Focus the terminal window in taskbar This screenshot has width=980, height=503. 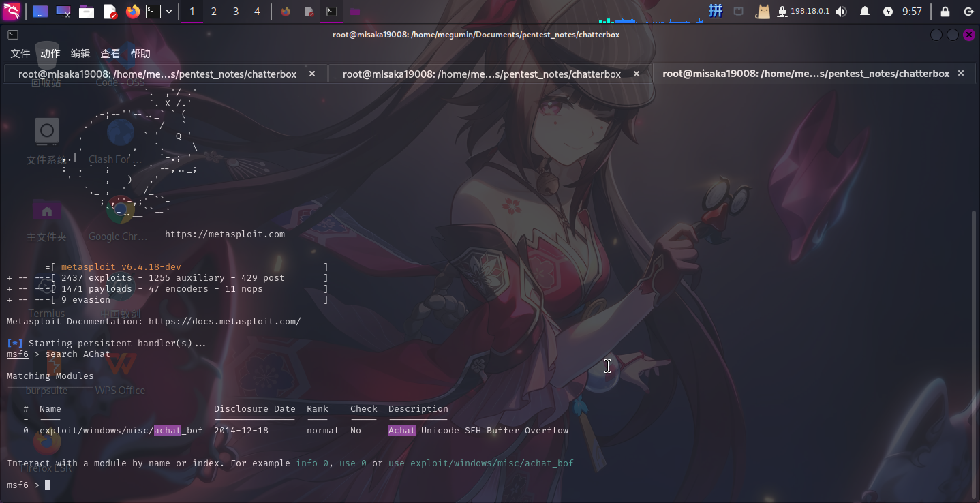tap(332, 12)
